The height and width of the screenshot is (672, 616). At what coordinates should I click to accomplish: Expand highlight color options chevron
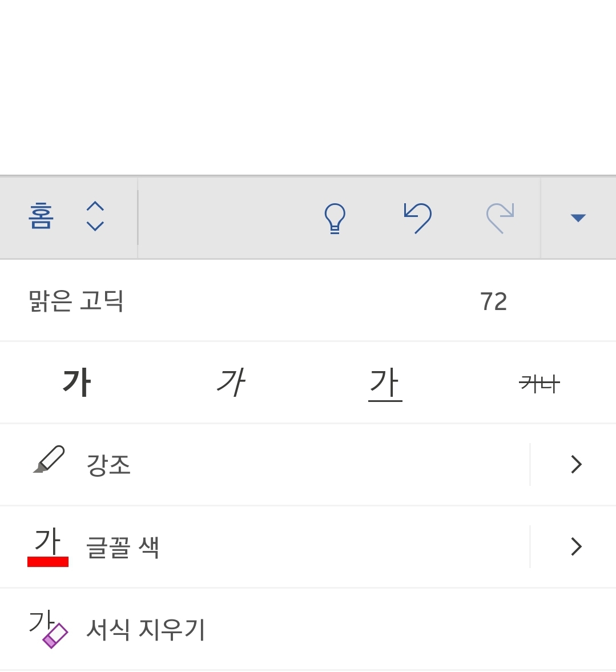pos(576,464)
